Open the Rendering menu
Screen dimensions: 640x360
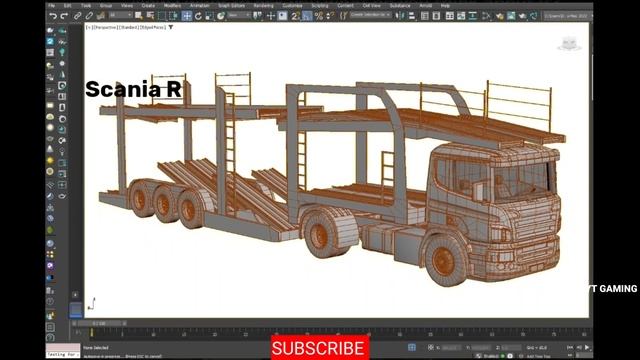click(x=263, y=6)
